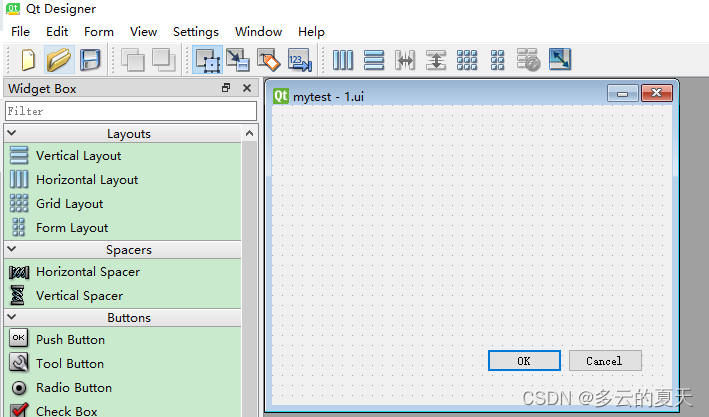Close the Widget Box panel

247,88
